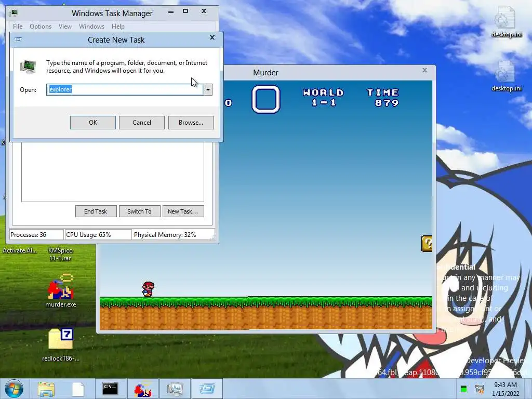Click the question mark block in Murder game
The image size is (532, 399).
click(x=427, y=244)
